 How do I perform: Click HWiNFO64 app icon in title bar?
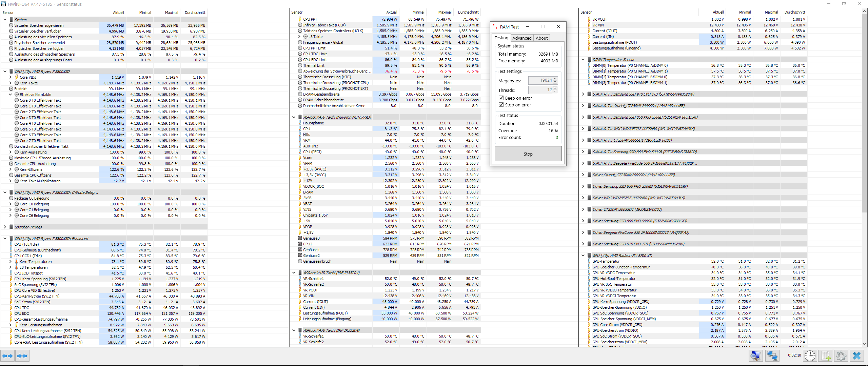point(4,4)
